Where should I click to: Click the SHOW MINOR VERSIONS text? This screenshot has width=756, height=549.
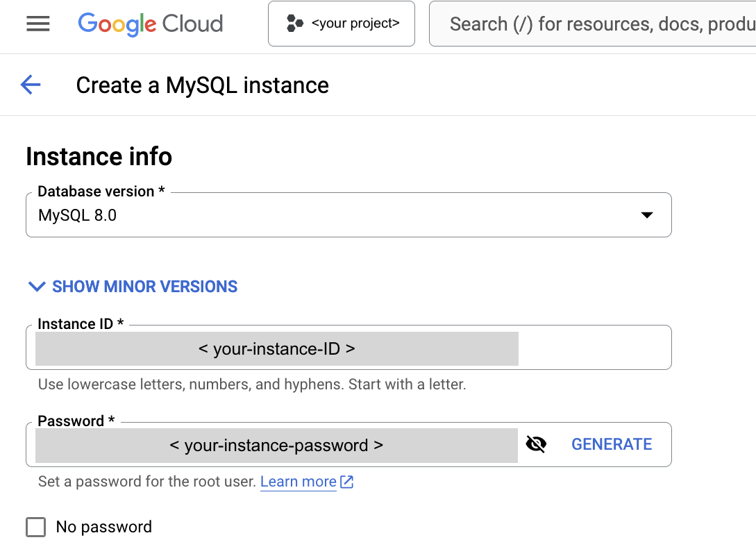click(145, 287)
